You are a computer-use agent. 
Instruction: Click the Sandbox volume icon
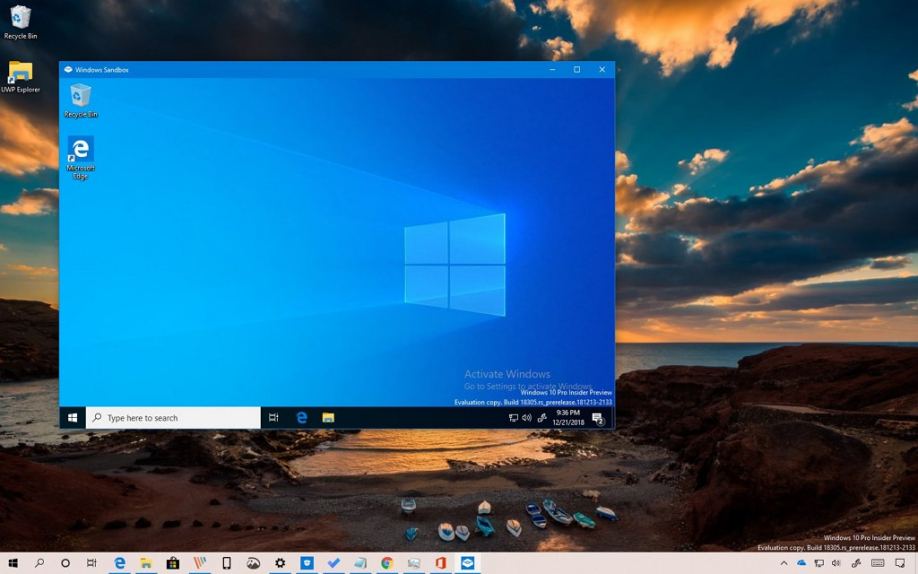(x=527, y=418)
